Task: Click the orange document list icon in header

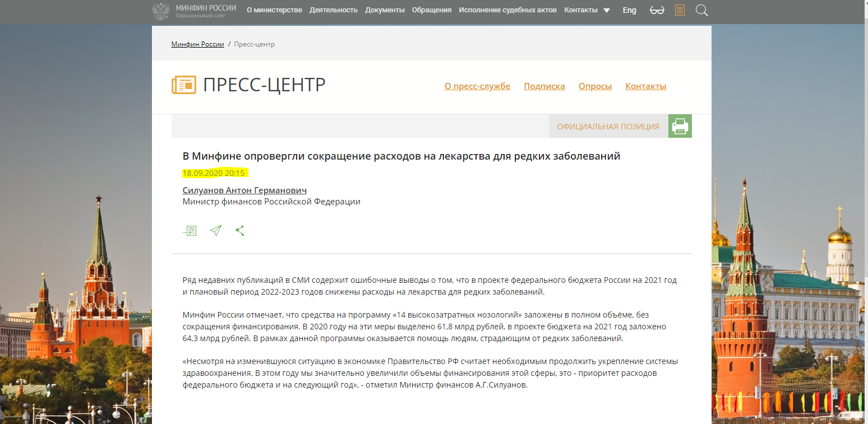Action: [680, 10]
